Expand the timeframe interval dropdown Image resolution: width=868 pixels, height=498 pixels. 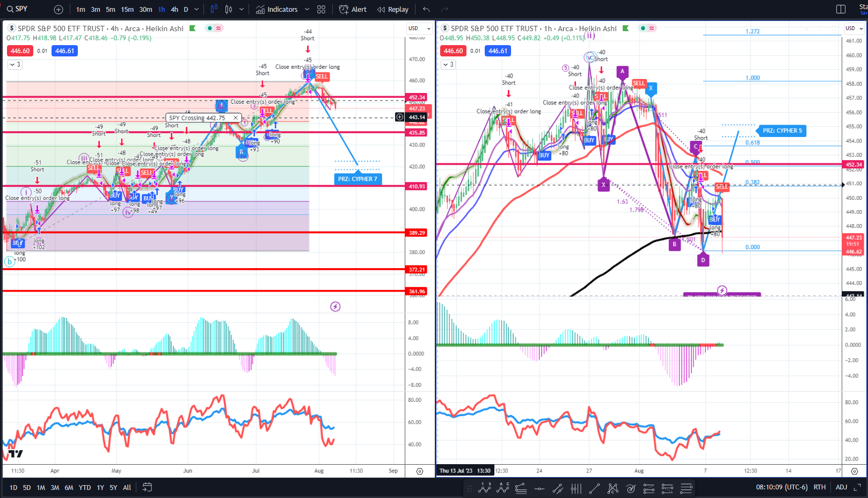pyautogui.click(x=196, y=10)
